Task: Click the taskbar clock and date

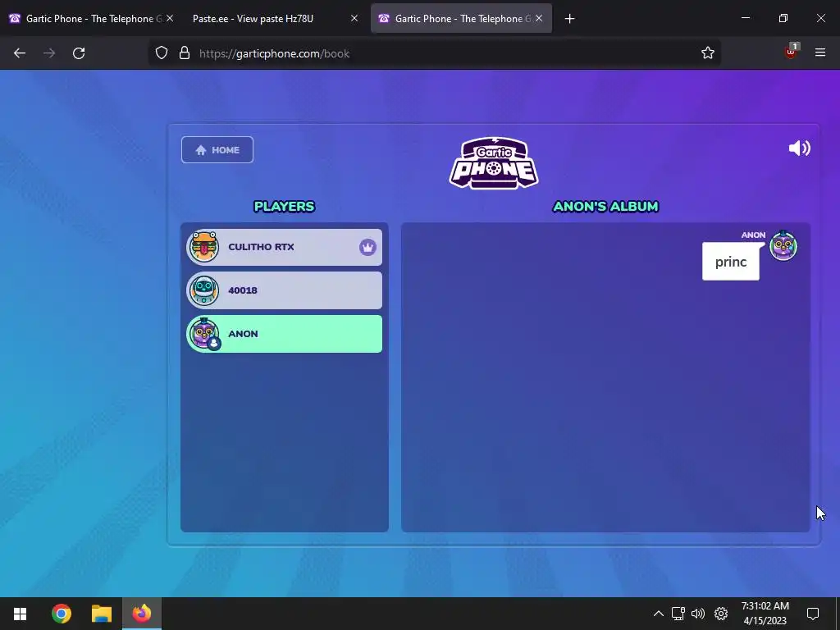Action: pos(765,614)
